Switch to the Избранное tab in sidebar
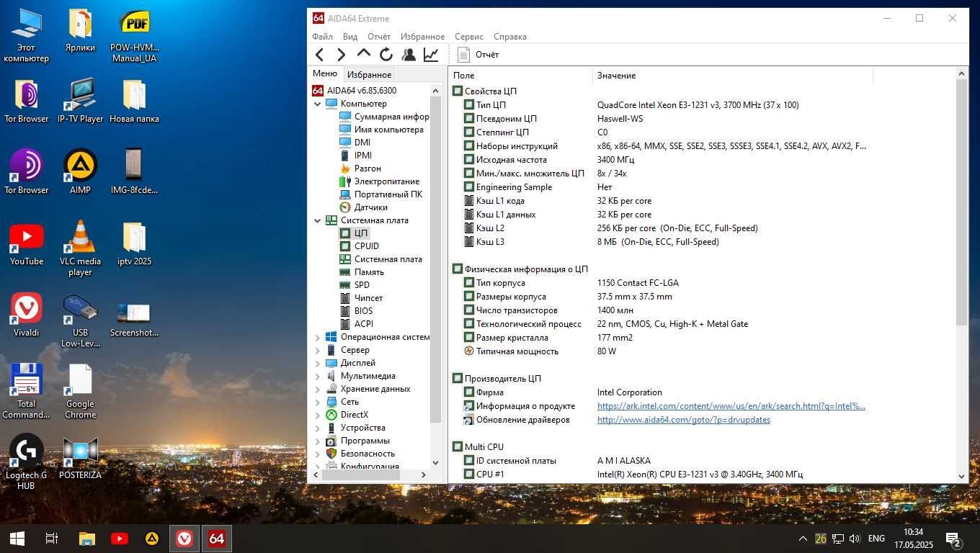Screen dimensions: 980x553 click(x=369, y=74)
